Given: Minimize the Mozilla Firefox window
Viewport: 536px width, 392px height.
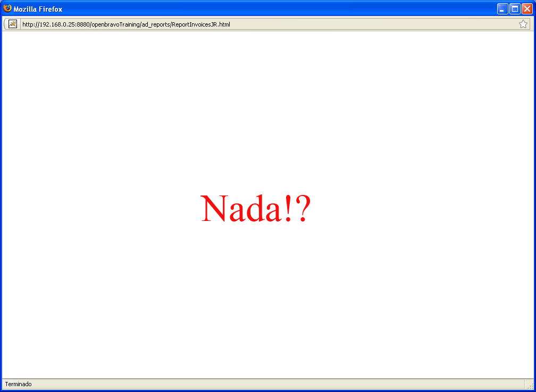Looking at the screenshot, I should coord(502,8).
